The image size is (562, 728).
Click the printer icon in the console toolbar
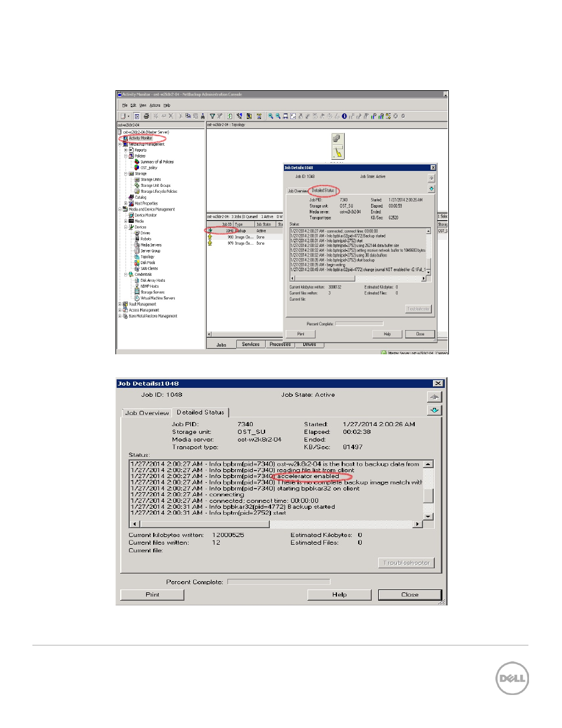pyautogui.click(x=146, y=116)
